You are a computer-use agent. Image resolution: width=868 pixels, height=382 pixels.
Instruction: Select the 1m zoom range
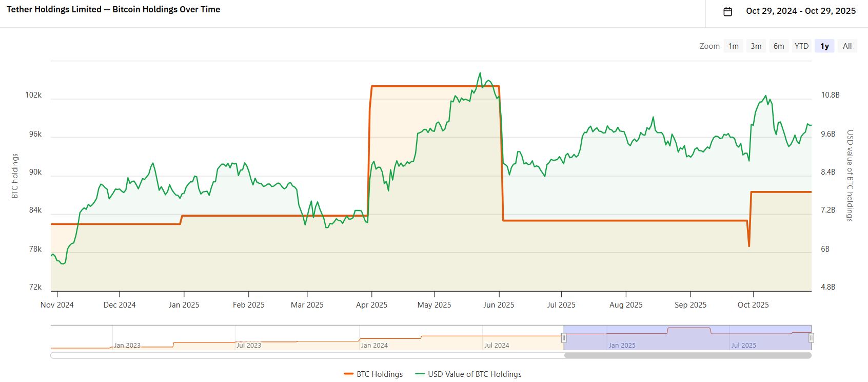tap(734, 46)
